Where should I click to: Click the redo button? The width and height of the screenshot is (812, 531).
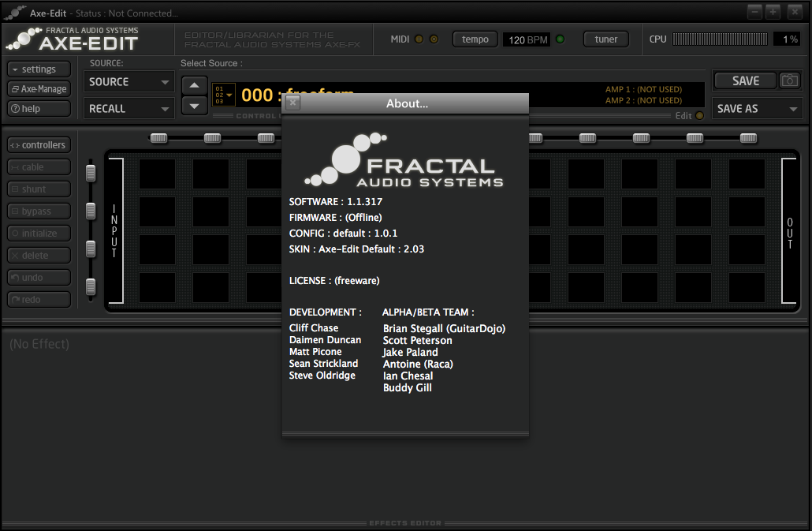pos(39,300)
